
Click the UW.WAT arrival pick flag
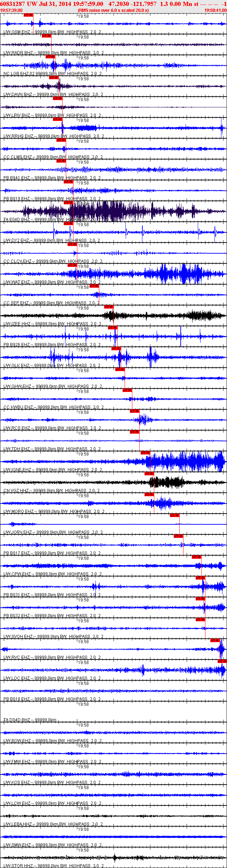click(x=72, y=265)
